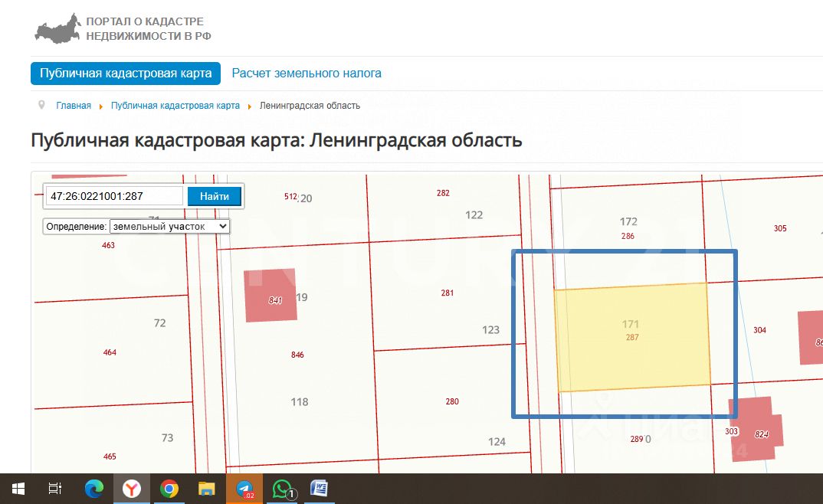
Task: Select the highlighted yellow parcel 287
Action: point(632,337)
